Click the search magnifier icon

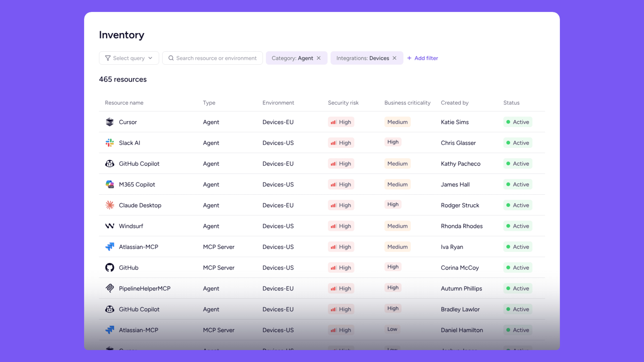click(x=171, y=58)
